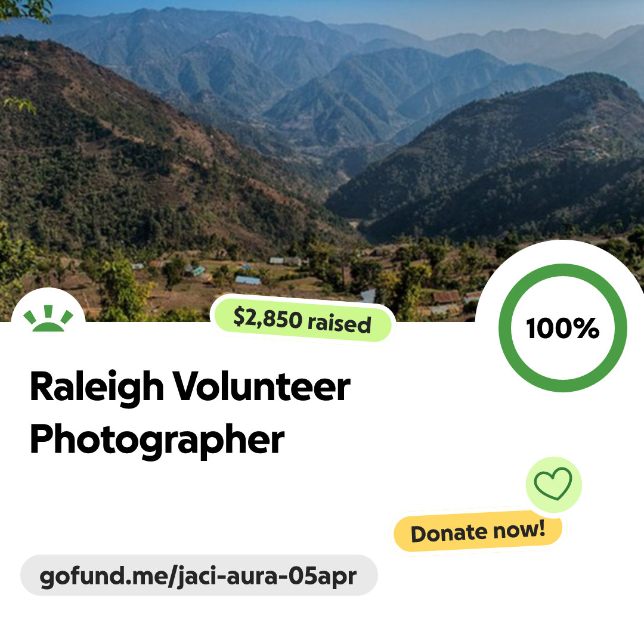Click the green heart icon
Image resolution: width=644 pixels, height=644 pixels.
coord(553,484)
